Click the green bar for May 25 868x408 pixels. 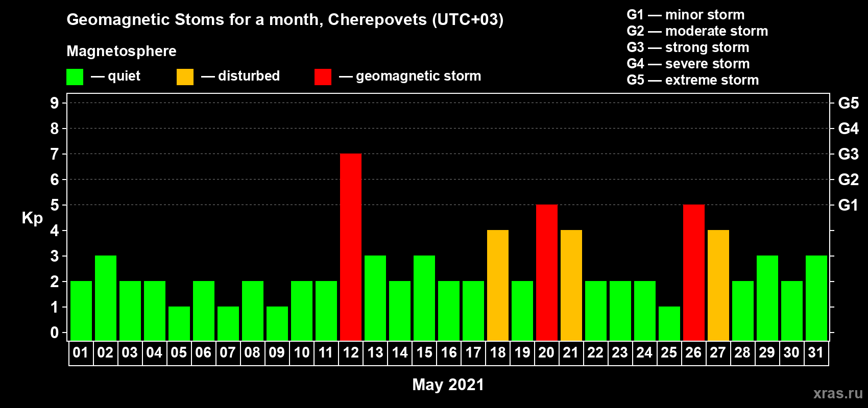669,323
